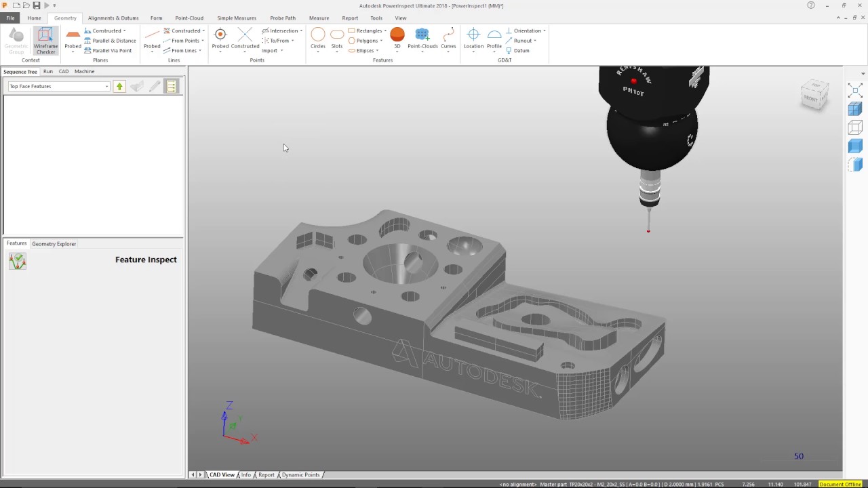Click the Slots feature tool

[x=337, y=39]
